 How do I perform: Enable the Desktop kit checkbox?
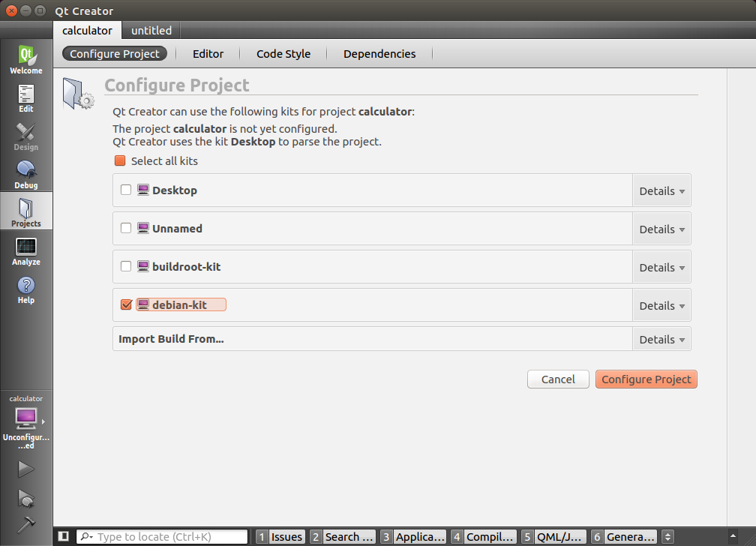pyautogui.click(x=126, y=190)
